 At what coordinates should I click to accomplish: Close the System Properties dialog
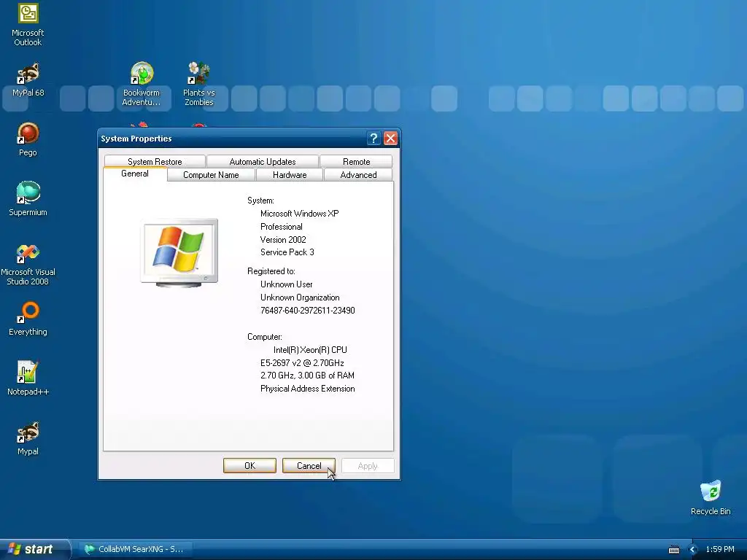pos(391,139)
